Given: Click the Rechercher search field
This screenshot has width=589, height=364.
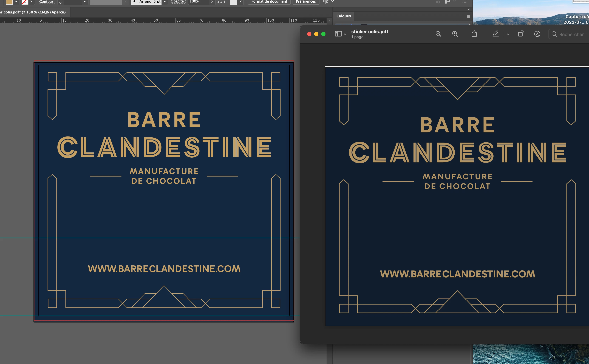Looking at the screenshot, I should pyautogui.click(x=571, y=34).
